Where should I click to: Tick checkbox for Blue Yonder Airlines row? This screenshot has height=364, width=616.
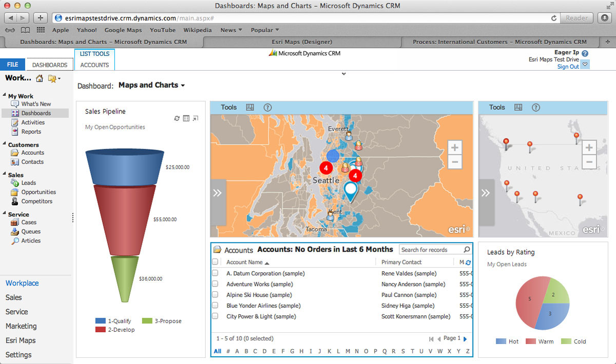215,306
